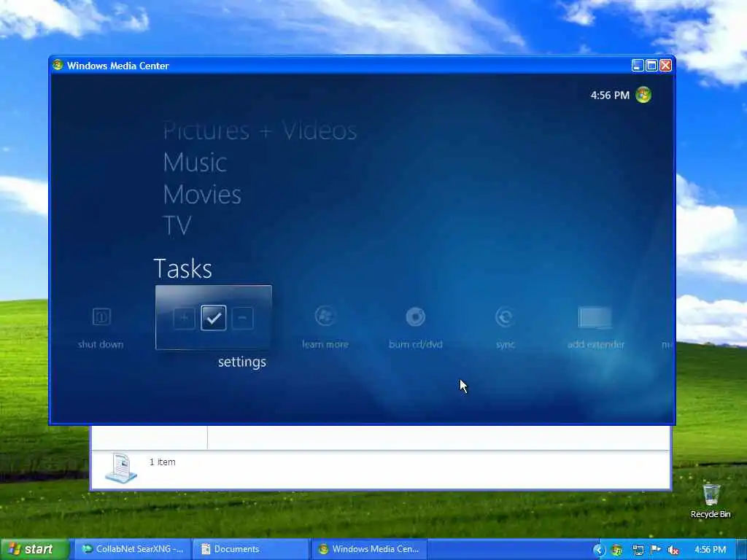Switch to Documents taskbar button
This screenshot has width=747, height=560.
click(250, 549)
